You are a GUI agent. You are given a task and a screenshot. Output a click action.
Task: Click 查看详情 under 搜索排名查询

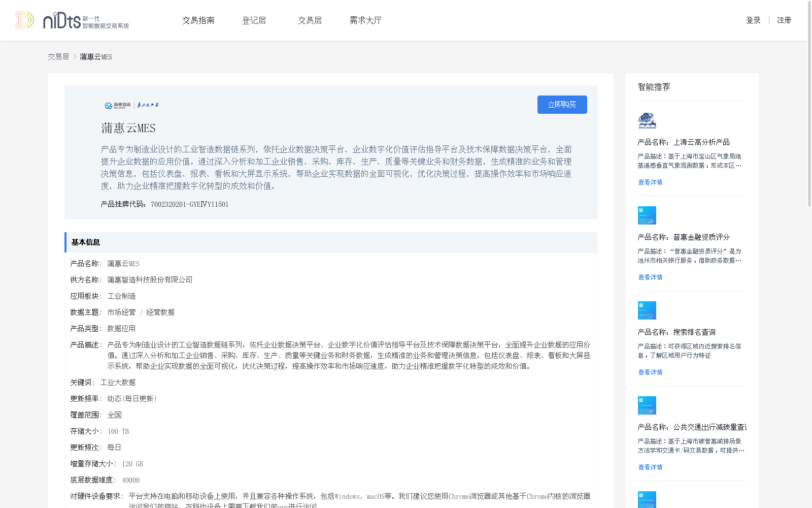pos(650,372)
